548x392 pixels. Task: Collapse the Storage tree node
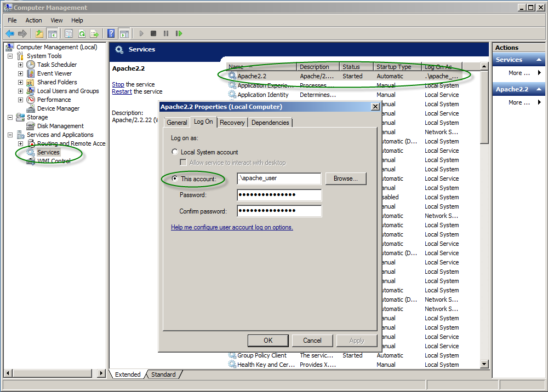[10, 117]
